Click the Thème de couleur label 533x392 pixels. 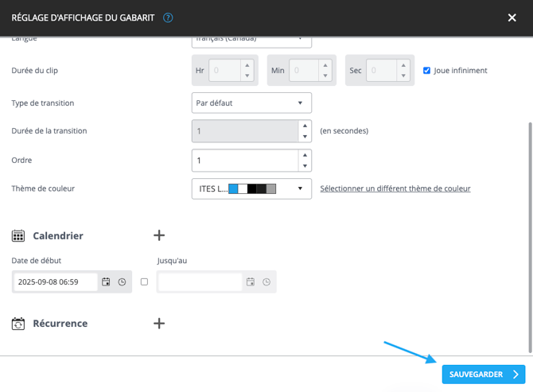point(43,188)
